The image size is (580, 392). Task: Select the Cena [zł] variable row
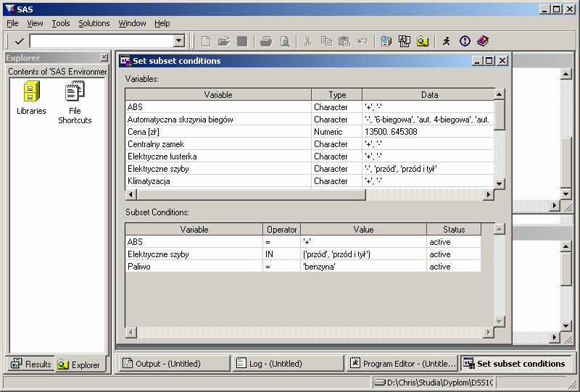pos(310,132)
